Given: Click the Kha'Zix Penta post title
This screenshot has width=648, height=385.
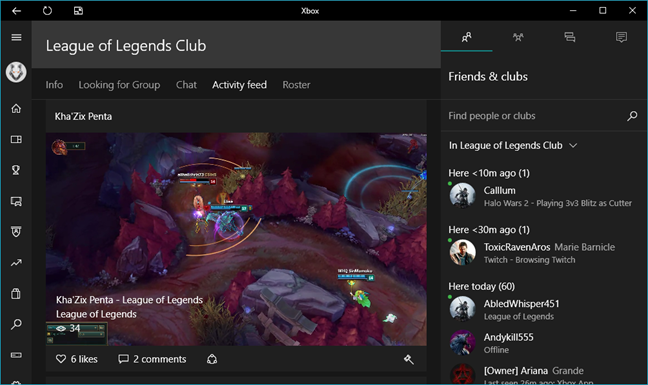Looking at the screenshot, I should (83, 116).
